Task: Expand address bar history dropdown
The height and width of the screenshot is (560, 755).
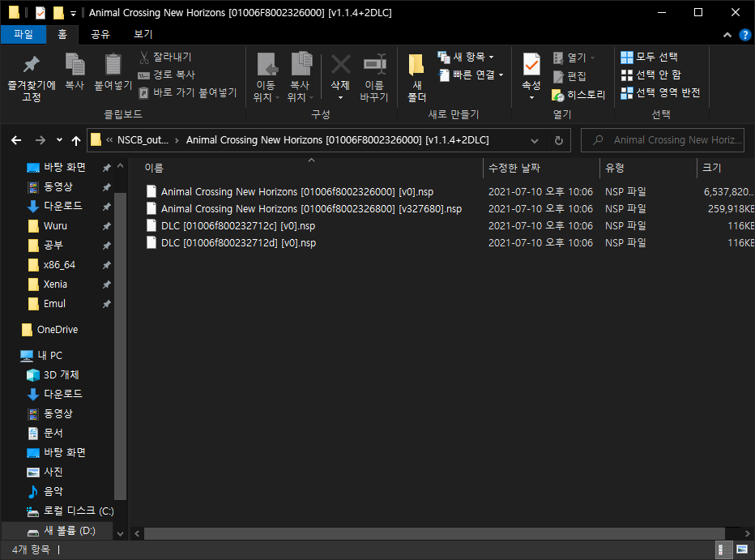Action: [535, 140]
